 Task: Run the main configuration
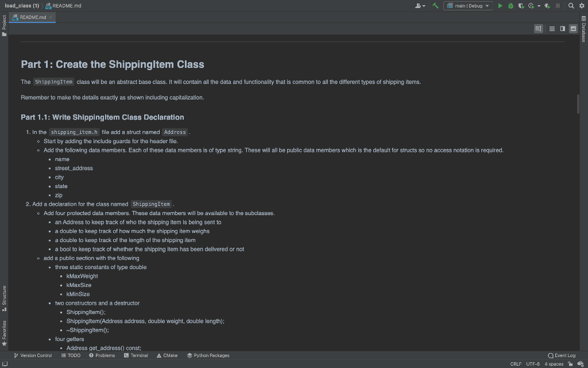pyautogui.click(x=500, y=6)
